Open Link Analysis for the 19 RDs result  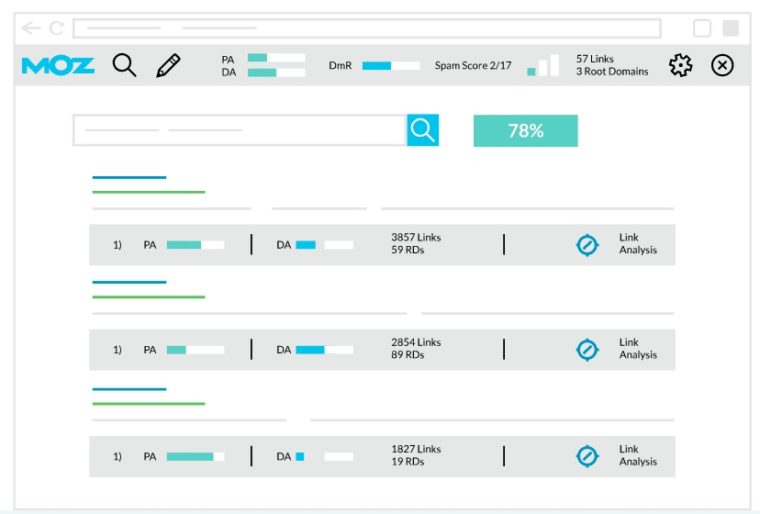(x=637, y=456)
